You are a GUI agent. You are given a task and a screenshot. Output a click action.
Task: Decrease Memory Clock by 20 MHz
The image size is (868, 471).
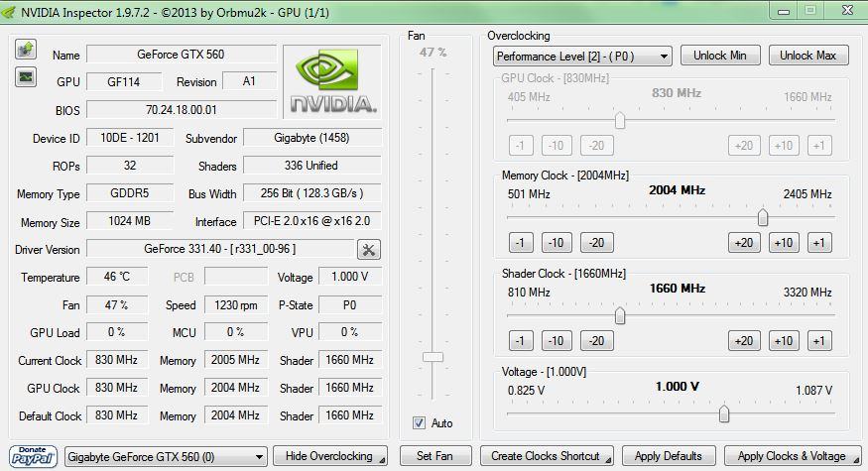point(596,242)
